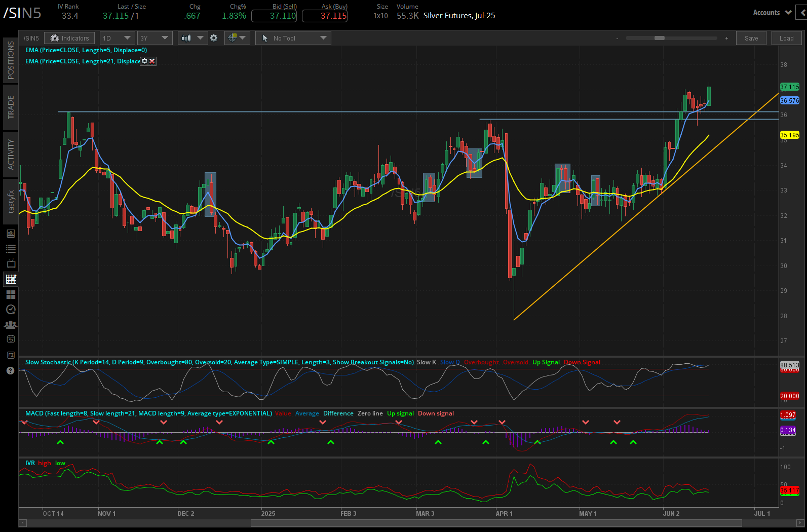Click the left scroll arrow at bottom
807x532 pixels.
click(x=22, y=523)
